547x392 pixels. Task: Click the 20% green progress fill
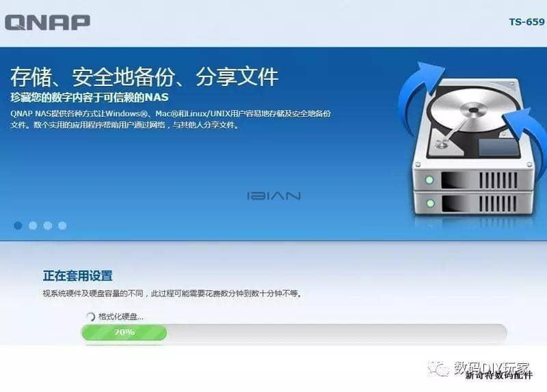pyautogui.click(x=124, y=333)
